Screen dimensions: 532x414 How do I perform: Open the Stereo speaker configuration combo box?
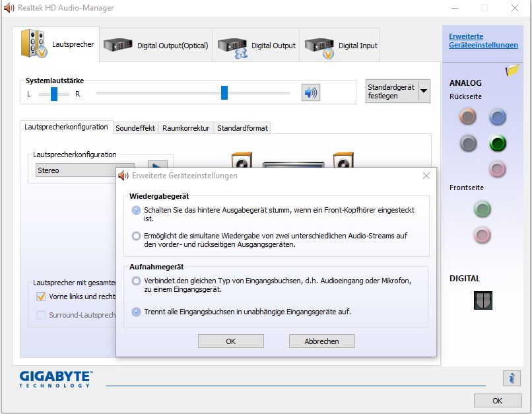[x=77, y=170]
